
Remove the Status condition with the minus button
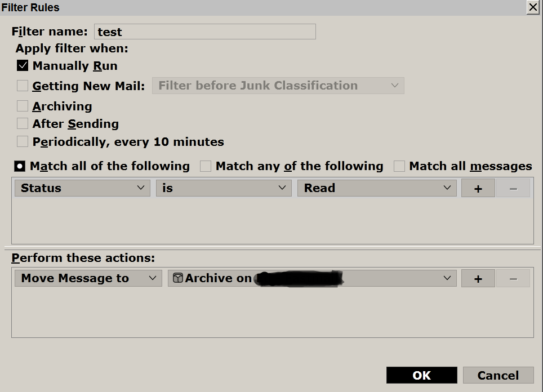point(513,189)
